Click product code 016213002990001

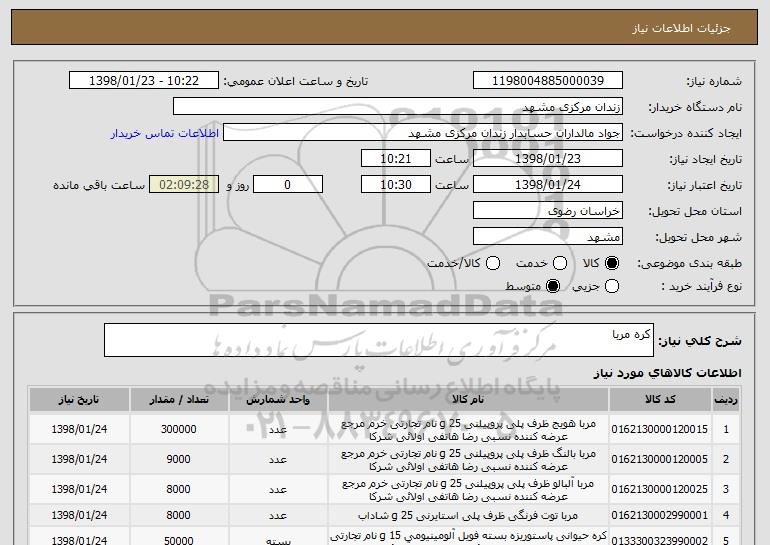(660, 515)
